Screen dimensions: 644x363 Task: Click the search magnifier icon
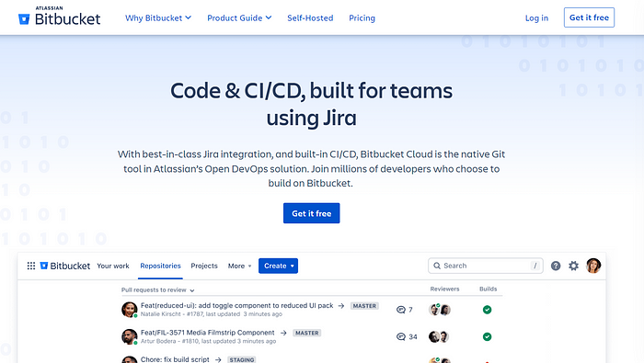click(437, 266)
